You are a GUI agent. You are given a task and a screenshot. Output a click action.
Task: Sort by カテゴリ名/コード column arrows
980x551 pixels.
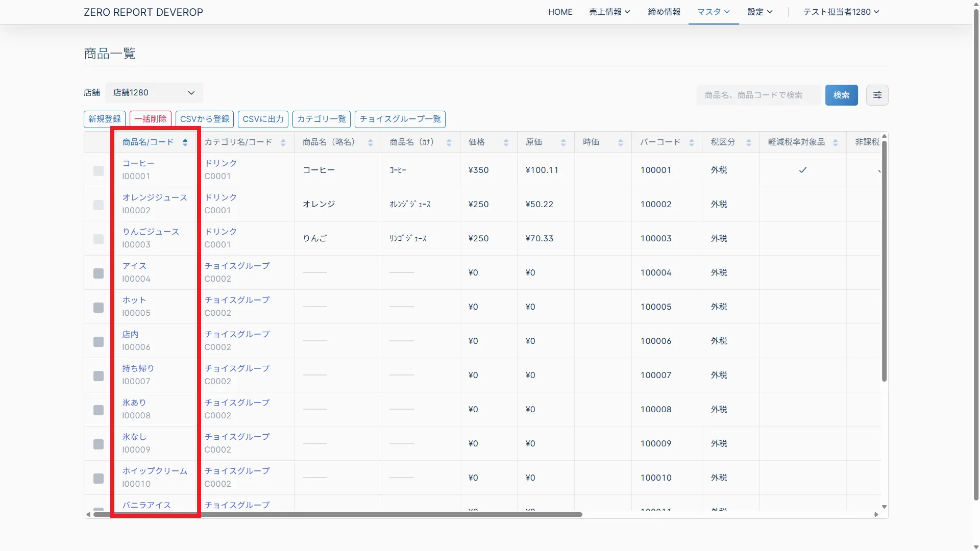(x=283, y=142)
